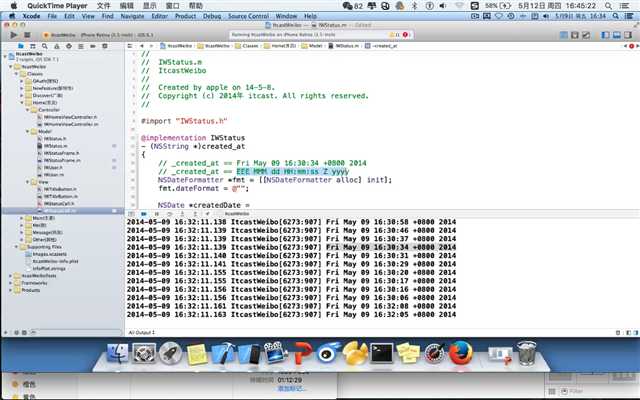
Task: Collapse the Model group
Action: [28, 131]
